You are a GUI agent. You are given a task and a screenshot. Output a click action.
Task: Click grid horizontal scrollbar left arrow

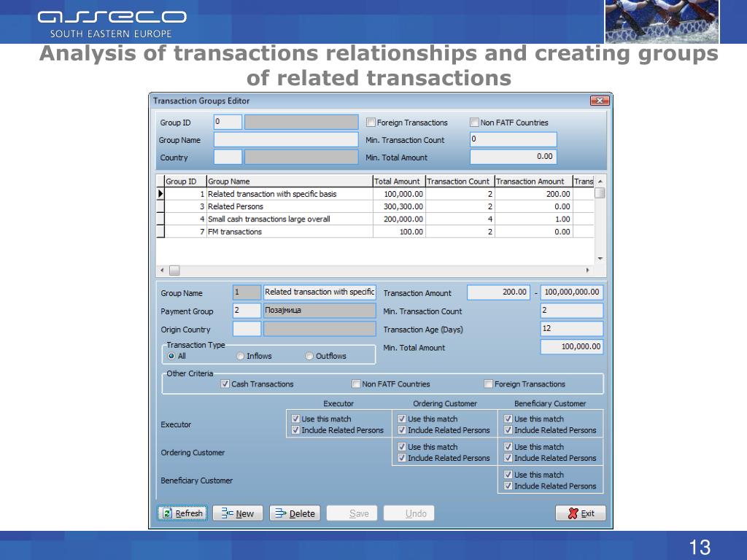[x=162, y=271]
